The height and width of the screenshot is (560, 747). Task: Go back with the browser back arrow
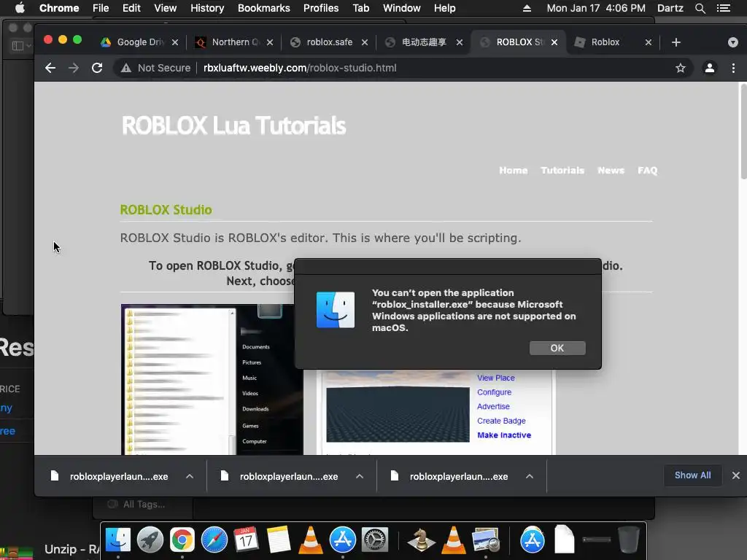50,68
